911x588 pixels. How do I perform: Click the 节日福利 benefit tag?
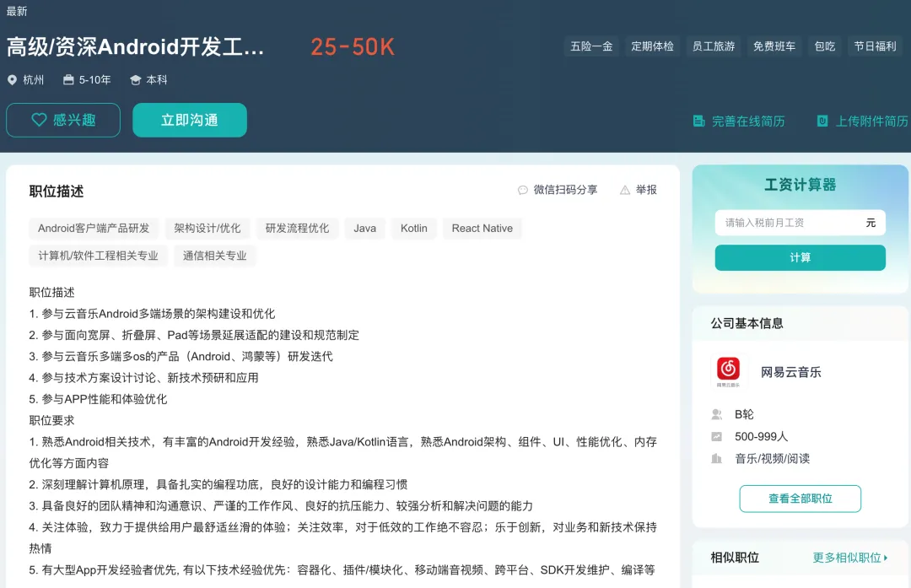click(875, 46)
